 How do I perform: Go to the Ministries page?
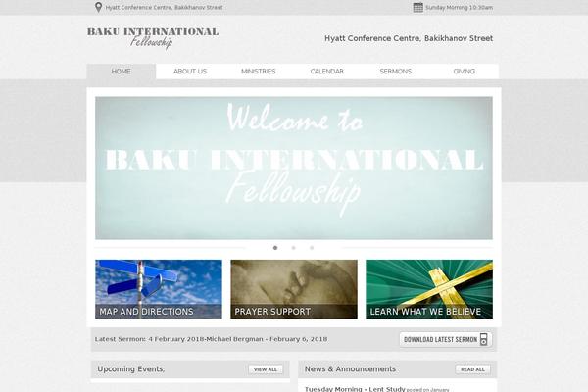259,72
